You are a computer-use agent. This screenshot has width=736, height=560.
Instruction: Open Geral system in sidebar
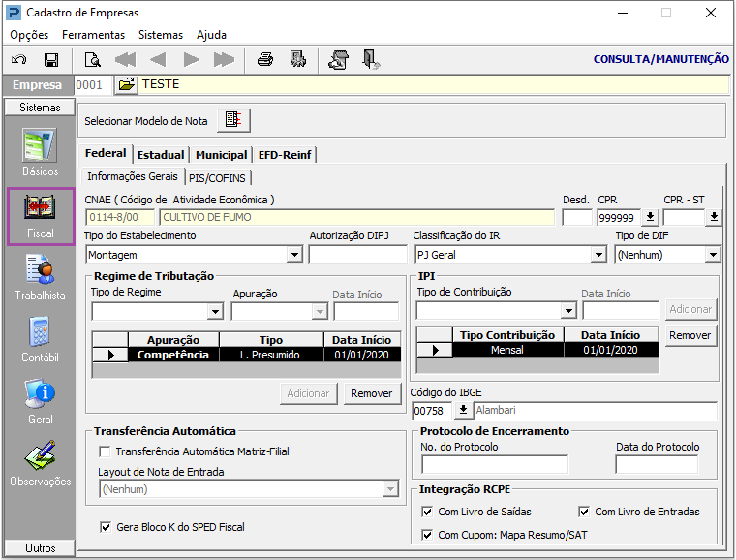coord(40,401)
